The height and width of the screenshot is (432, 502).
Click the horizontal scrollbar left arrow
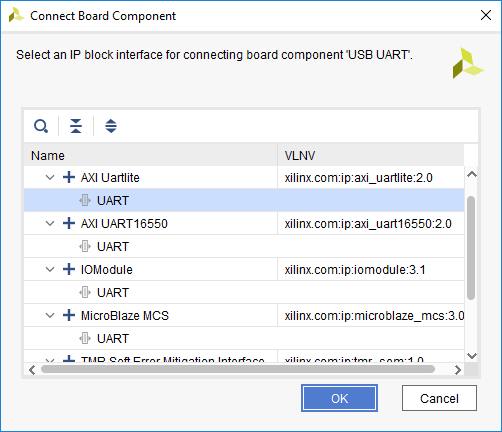(32, 370)
